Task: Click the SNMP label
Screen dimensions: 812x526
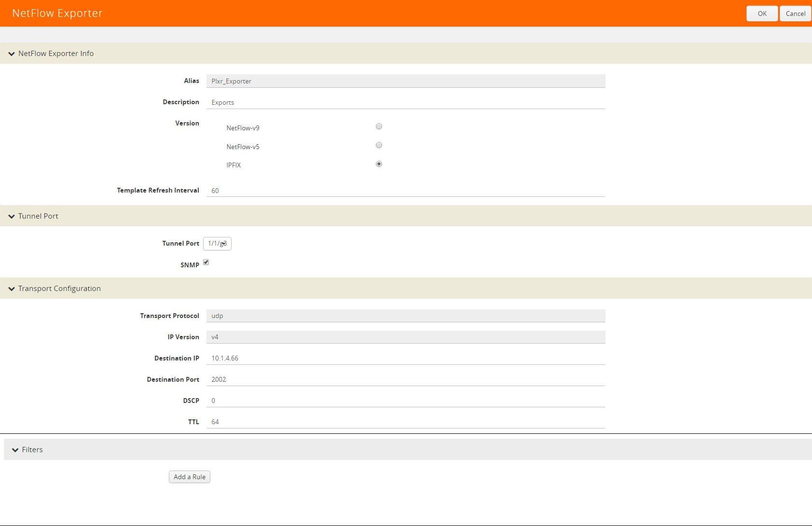Action: [x=190, y=265]
